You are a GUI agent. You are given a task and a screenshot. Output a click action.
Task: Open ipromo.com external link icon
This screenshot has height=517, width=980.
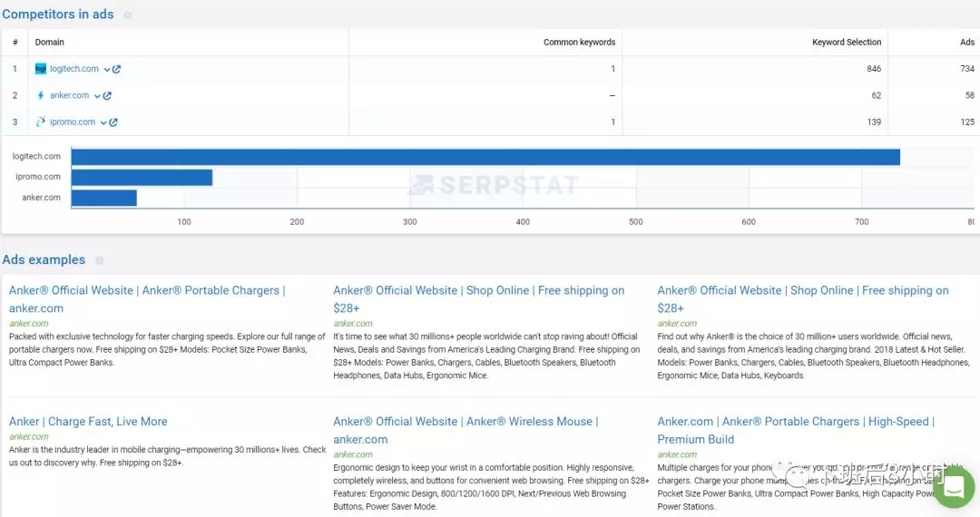113,122
